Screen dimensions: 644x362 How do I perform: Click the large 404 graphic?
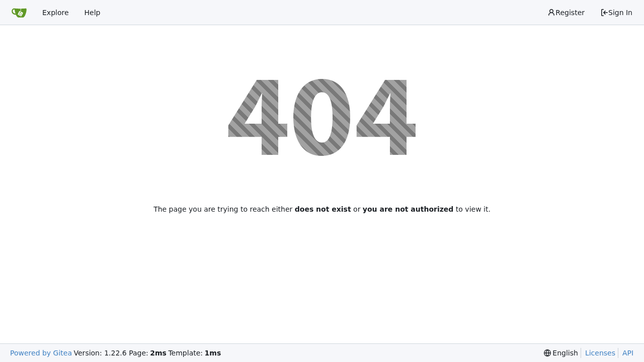(322, 117)
